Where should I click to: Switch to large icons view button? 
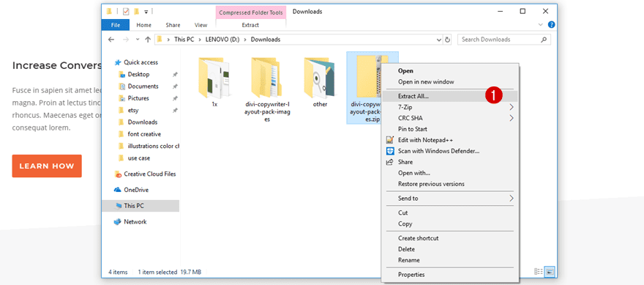(550, 271)
